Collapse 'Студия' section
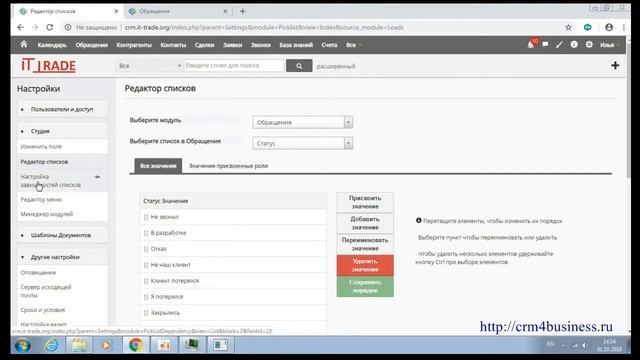The height and width of the screenshot is (360, 640). click(62, 131)
